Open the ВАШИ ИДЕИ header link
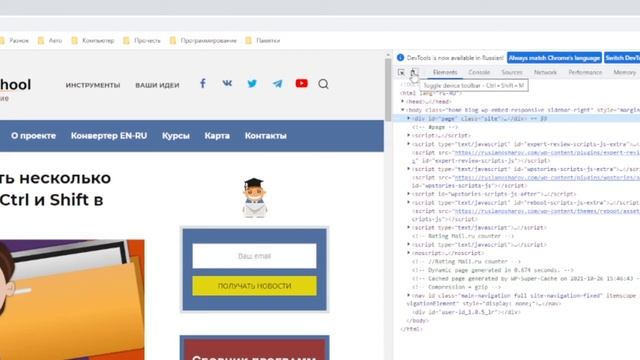 coord(157,85)
